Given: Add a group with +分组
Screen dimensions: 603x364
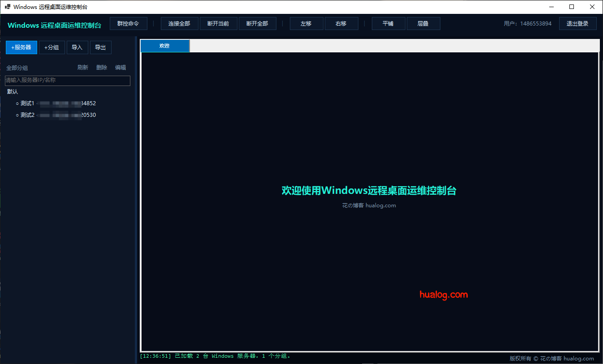Looking at the screenshot, I should pyautogui.click(x=52, y=47).
